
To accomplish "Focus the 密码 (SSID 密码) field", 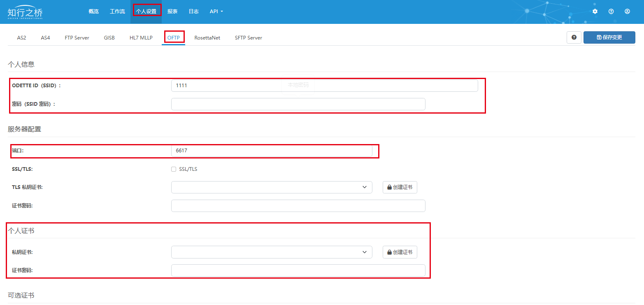I will [x=298, y=104].
